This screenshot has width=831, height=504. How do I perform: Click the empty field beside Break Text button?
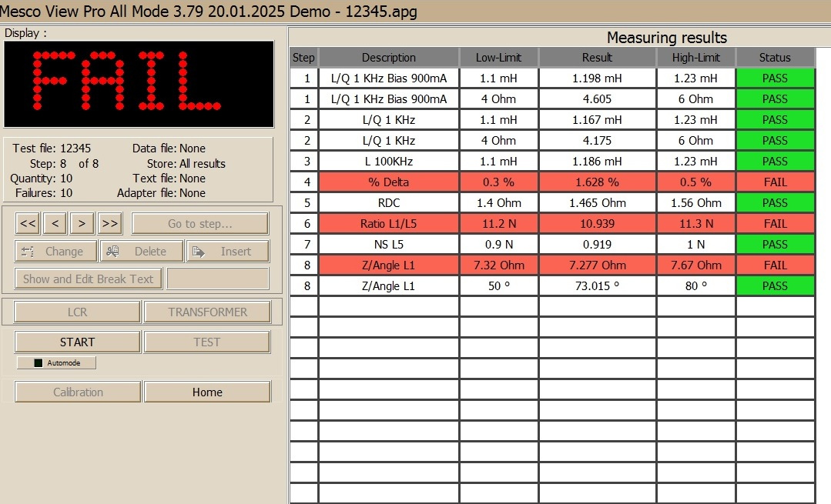[218, 279]
